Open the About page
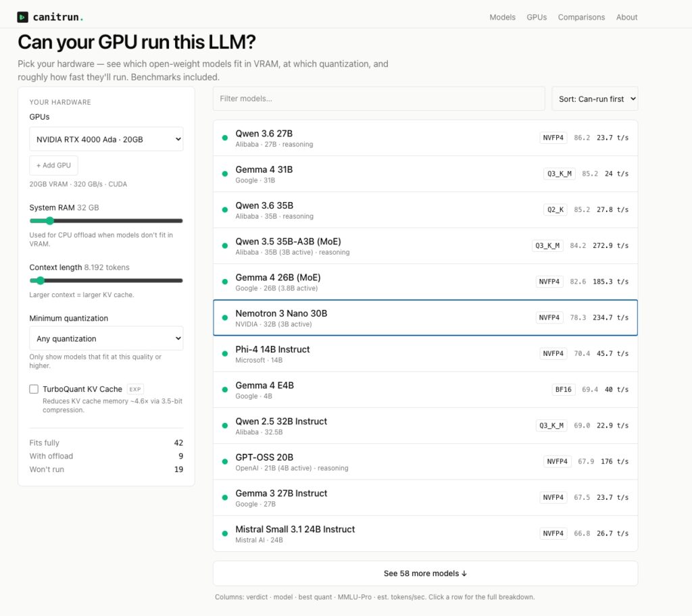This screenshot has height=616, width=692. pos(626,17)
